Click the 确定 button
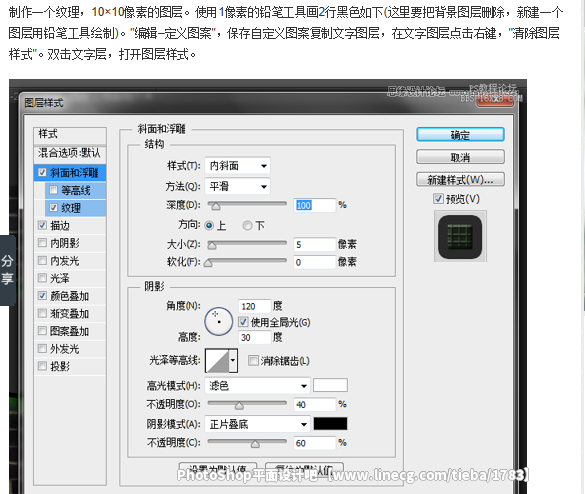585x494 pixels. point(460,135)
